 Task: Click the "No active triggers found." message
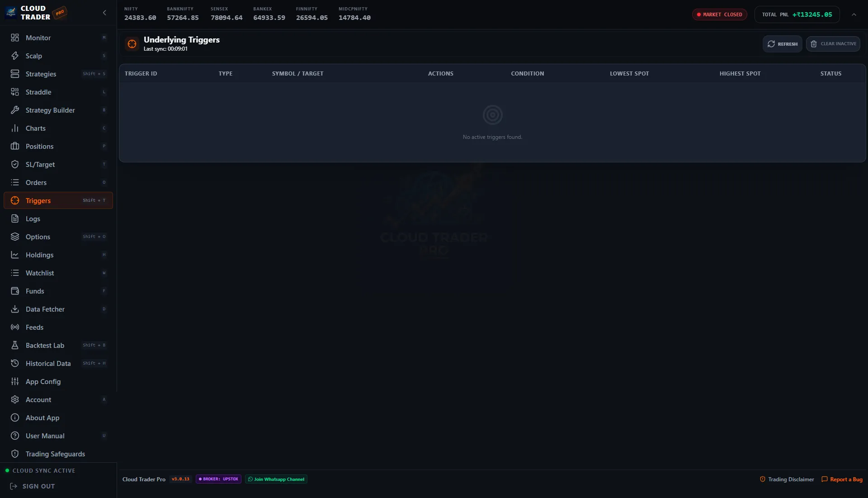pyautogui.click(x=492, y=137)
